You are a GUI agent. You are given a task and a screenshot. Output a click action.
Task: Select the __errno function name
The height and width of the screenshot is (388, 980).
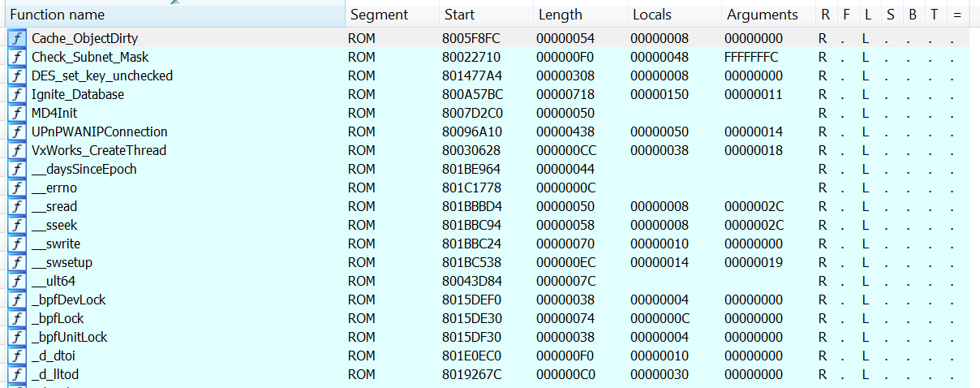[54, 188]
